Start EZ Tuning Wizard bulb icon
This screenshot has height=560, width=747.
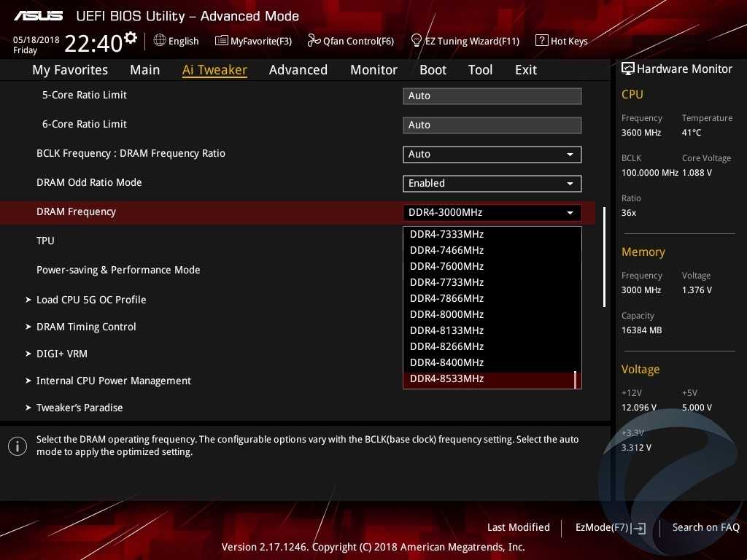point(417,41)
